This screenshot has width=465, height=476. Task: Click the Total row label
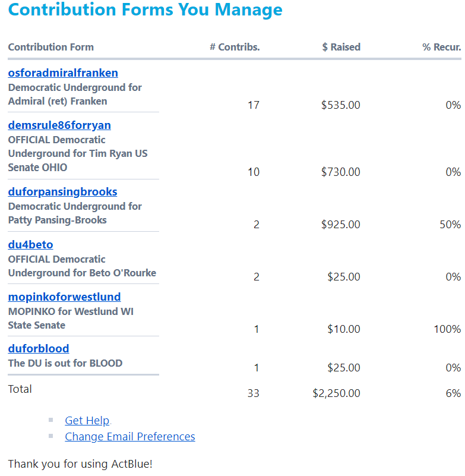(20, 389)
